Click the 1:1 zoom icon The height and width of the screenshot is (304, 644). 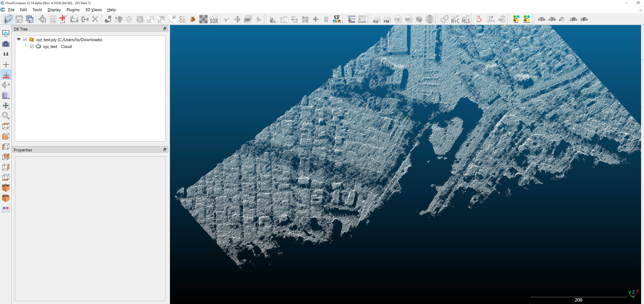(x=6, y=54)
